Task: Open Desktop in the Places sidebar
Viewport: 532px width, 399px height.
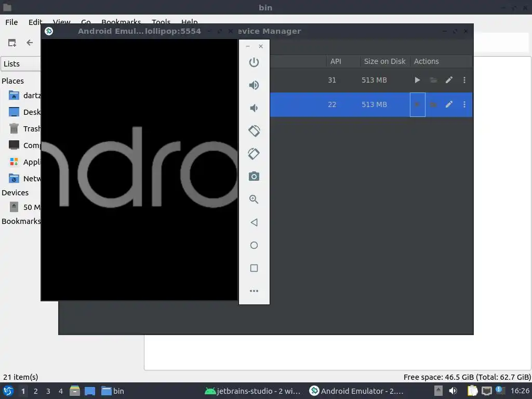Action: click(24, 112)
